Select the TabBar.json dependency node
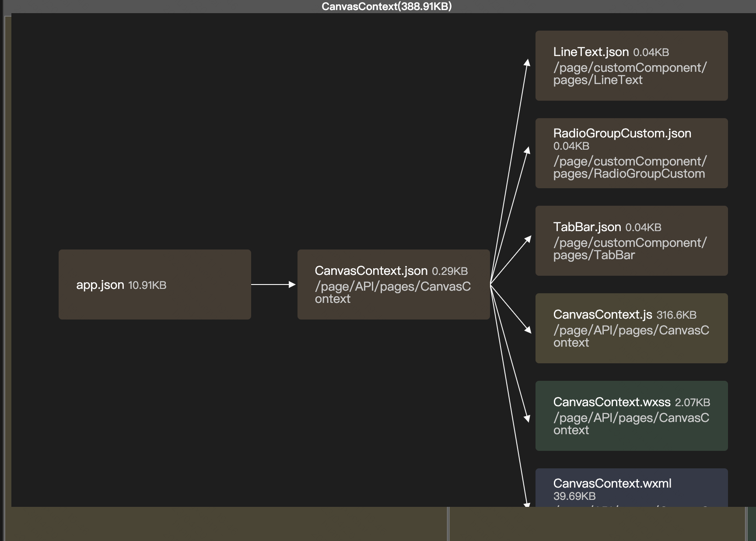The height and width of the screenshot is (541, 756). click(632, 241)
